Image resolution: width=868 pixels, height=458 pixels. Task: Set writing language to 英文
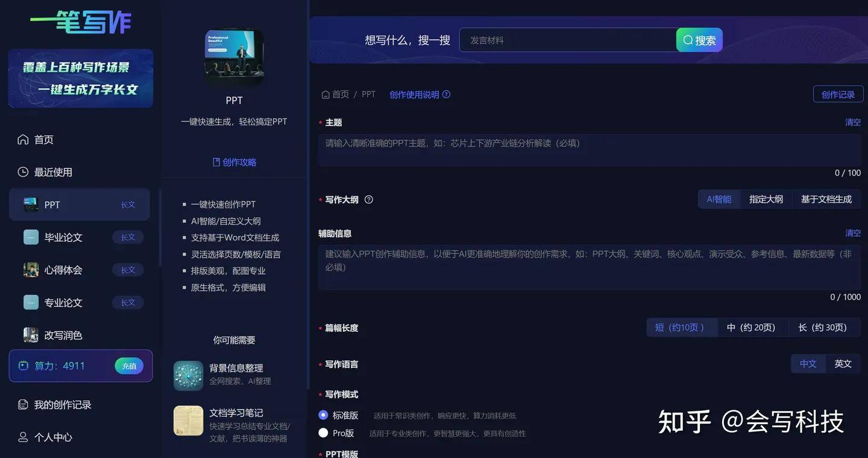click(843, 364)
